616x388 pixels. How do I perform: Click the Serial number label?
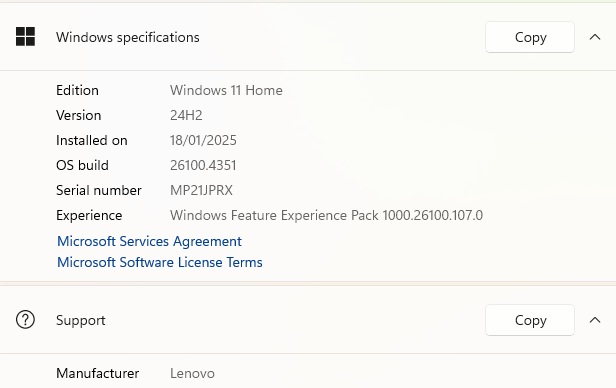[x=99, y=190]
